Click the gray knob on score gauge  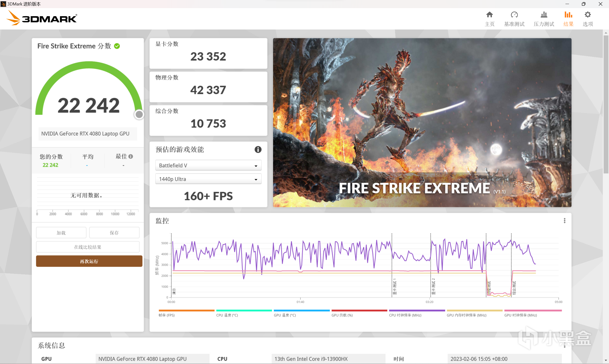click(139, 114)
